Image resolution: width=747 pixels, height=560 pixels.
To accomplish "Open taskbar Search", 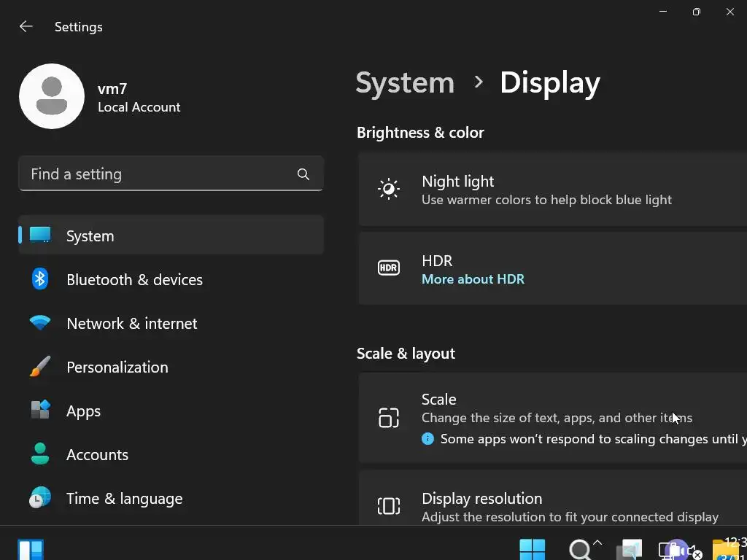I will pyautogui.click(x=580, y=549).
